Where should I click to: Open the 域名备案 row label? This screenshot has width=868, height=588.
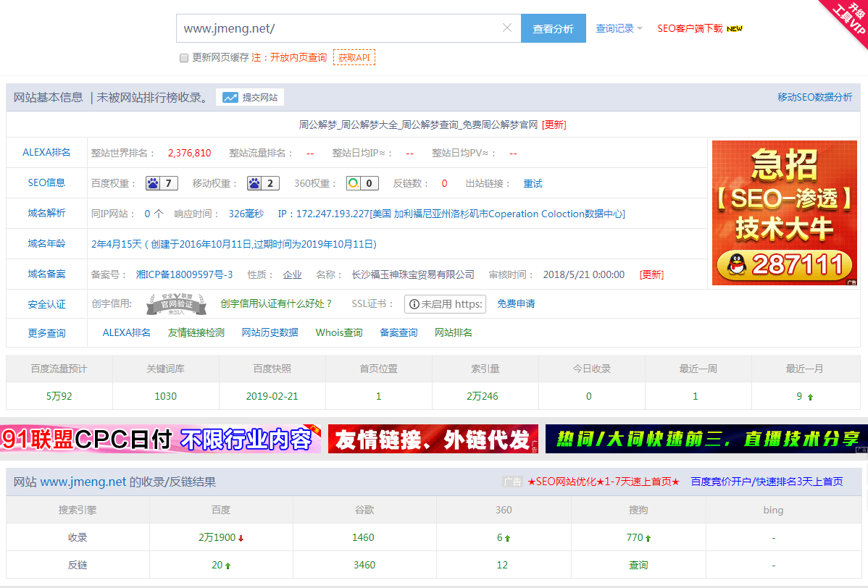pos(46,274)
